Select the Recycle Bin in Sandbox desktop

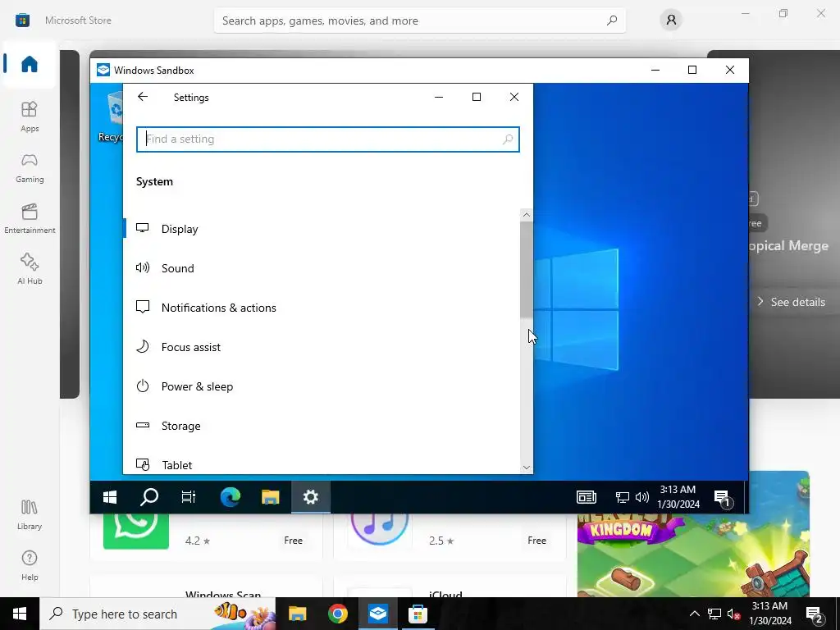pos(111,116)
